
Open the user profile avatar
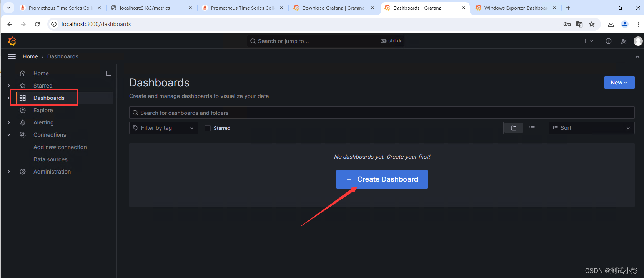(638, 41)
